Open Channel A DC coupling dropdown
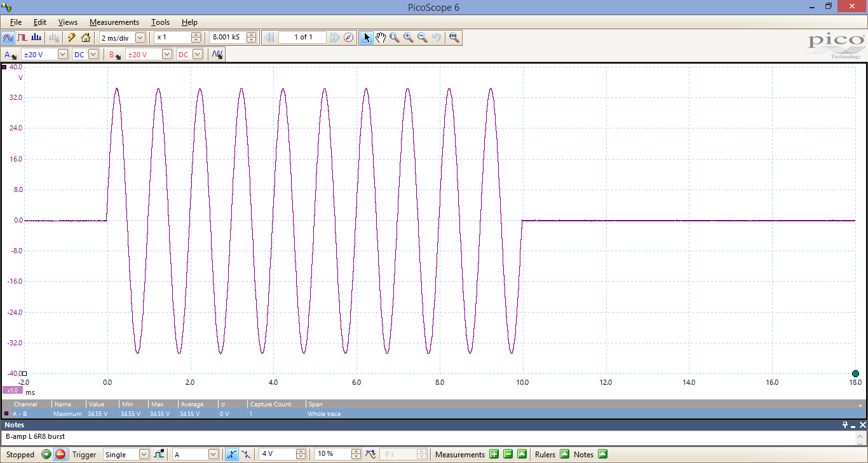 [x=93, y=55]
